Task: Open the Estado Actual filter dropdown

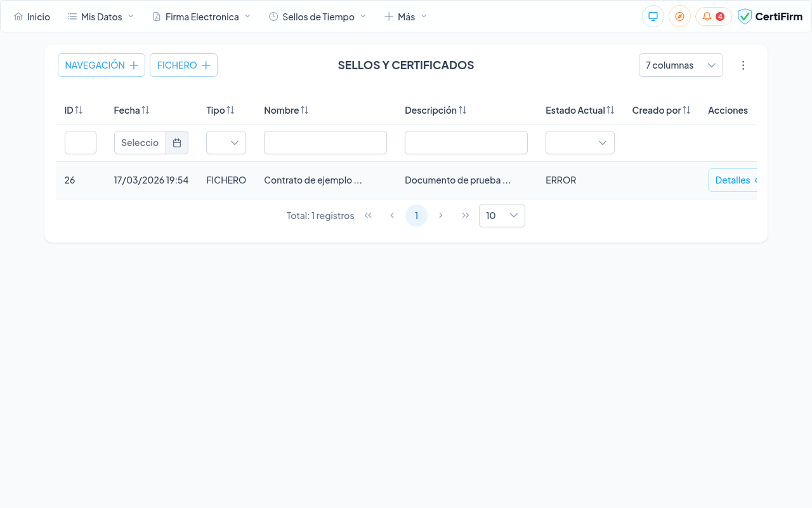Action: pyautogui.click(x=580, y=143)
